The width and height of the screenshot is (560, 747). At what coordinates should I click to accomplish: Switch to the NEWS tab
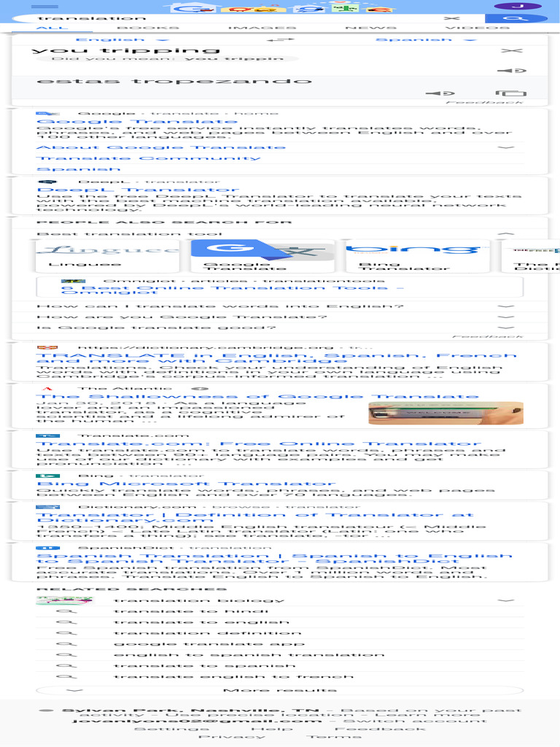370,28
